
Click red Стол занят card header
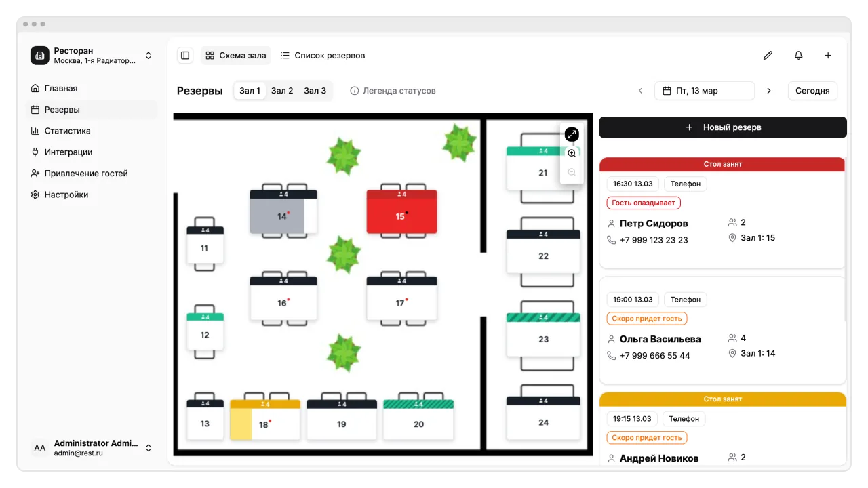pos(723,164)
